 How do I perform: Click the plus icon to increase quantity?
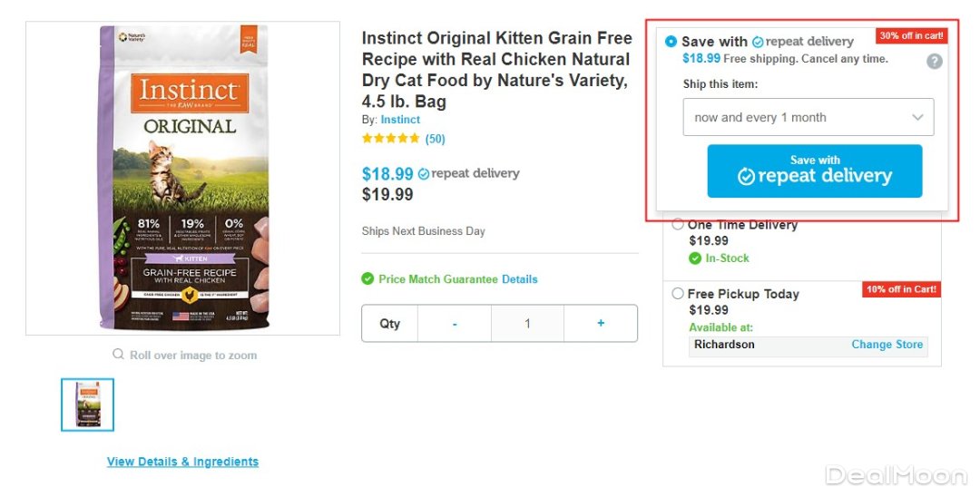click(x=601, y=324)
